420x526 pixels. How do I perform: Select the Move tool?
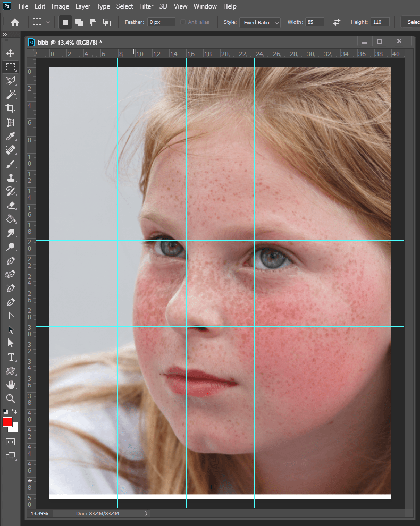point(11,53)
